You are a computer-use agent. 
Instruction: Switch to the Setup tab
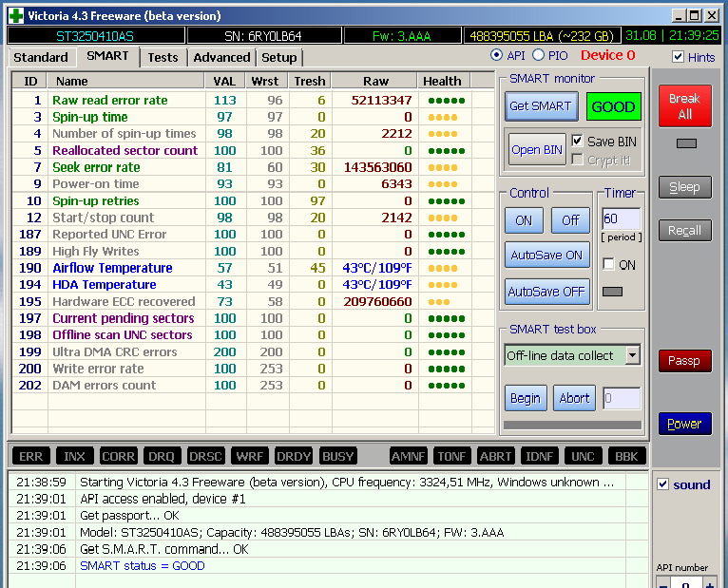coord(279,58)
